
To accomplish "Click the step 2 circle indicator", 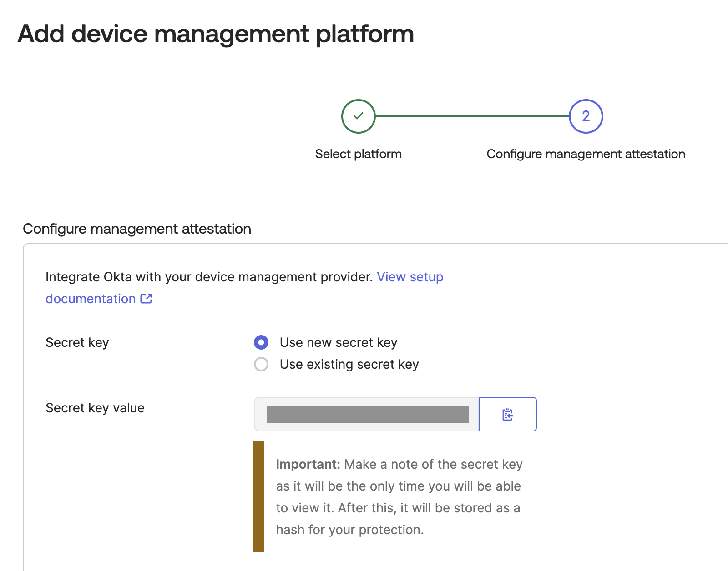I will coord(586,116).
